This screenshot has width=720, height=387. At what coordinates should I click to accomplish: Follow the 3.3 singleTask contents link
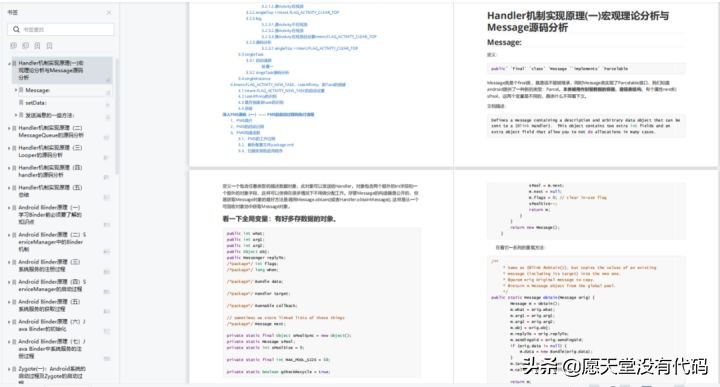pyautogui.click(x=251, y=54)
